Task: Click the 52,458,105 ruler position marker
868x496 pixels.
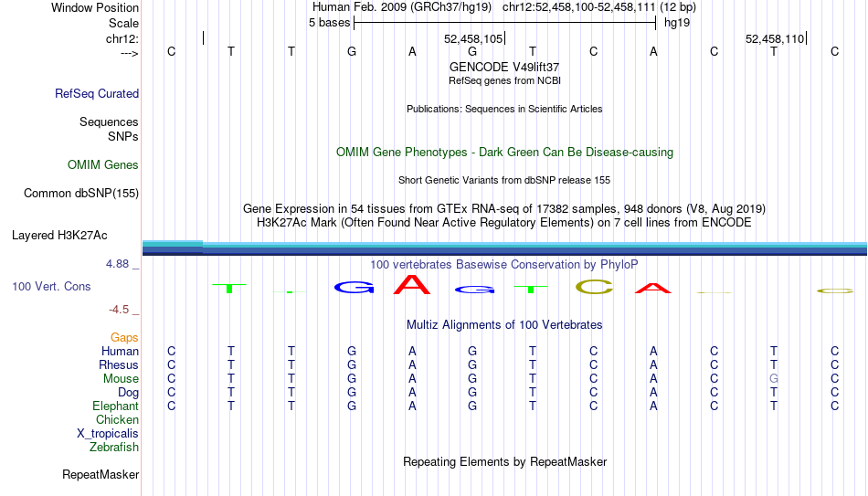Action: [x=473, y=38]
